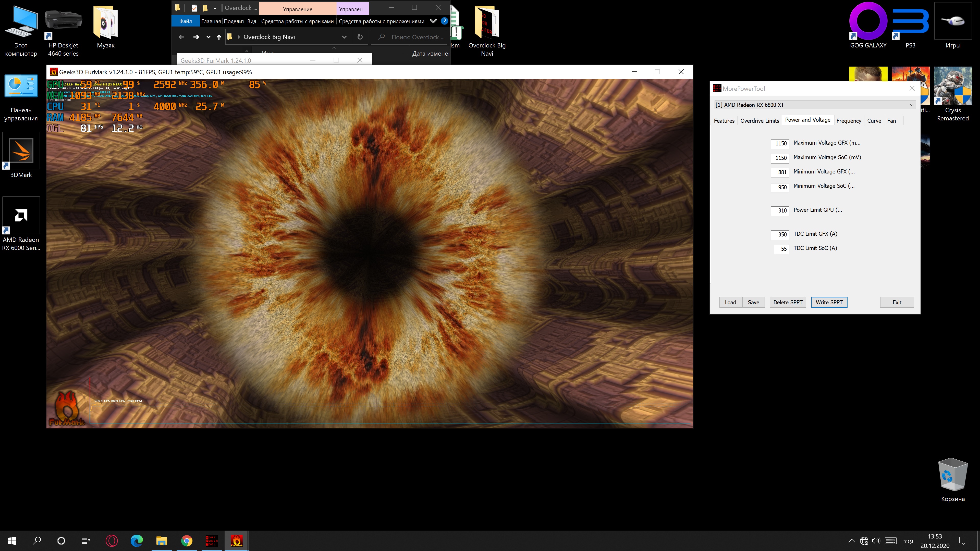
Task: Click the Write SPPT button
Action: point(829,302)
